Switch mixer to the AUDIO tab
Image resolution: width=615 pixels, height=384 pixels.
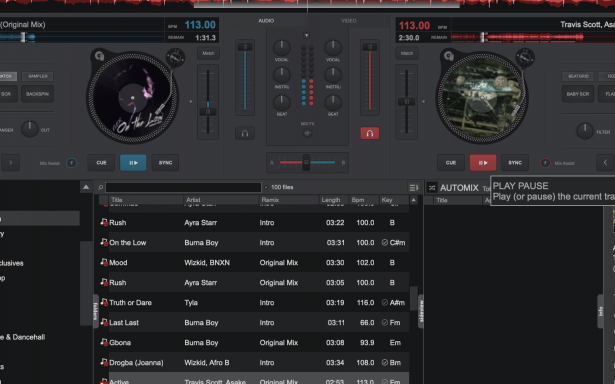tap(266, 21)
